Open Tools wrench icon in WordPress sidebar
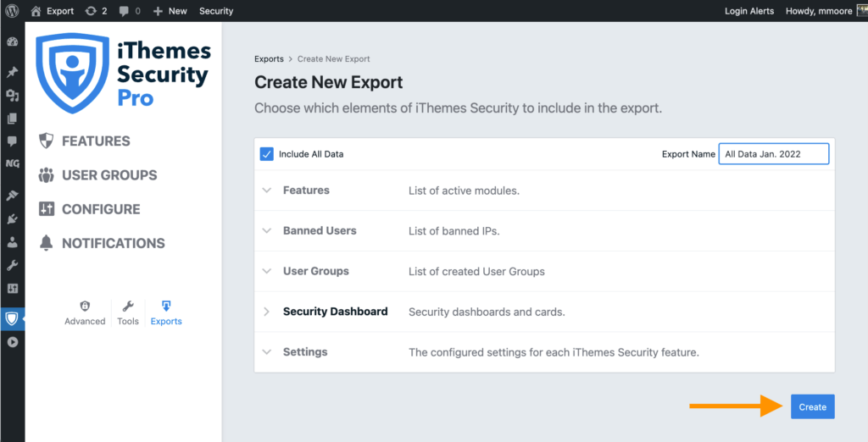Viewport: 868px width, 442px height. coord(12,266)
